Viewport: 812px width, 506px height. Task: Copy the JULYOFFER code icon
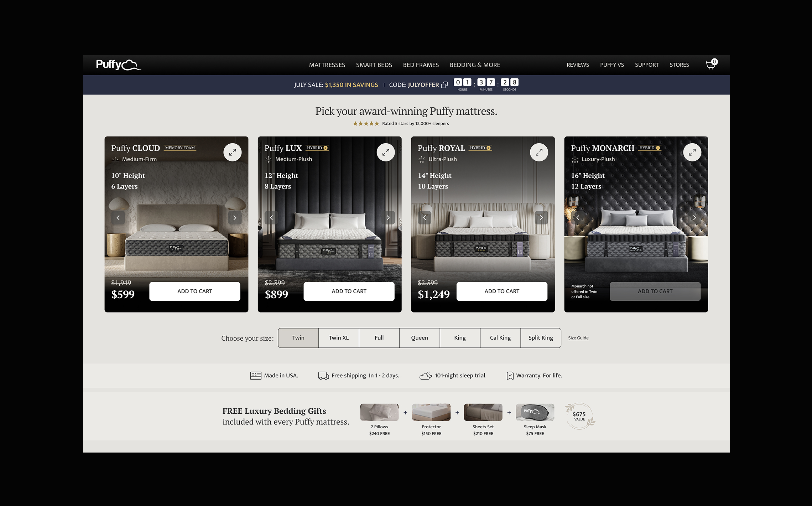(444, 85)
